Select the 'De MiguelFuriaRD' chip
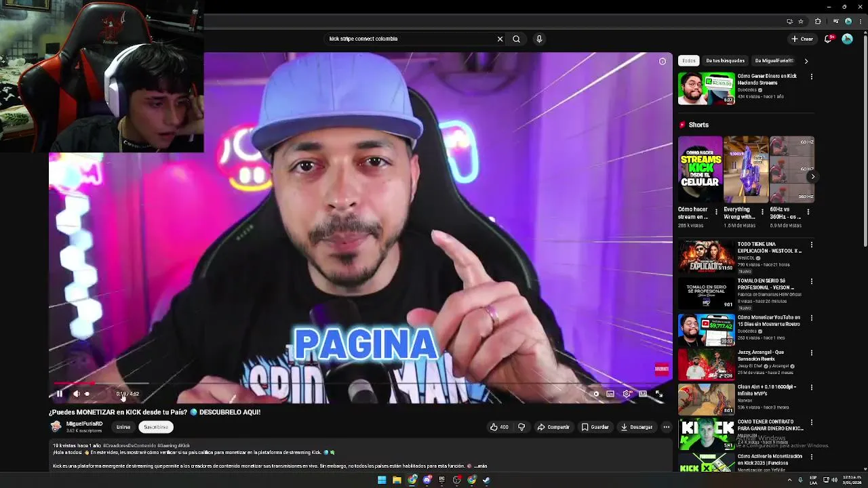 [774, 61]
